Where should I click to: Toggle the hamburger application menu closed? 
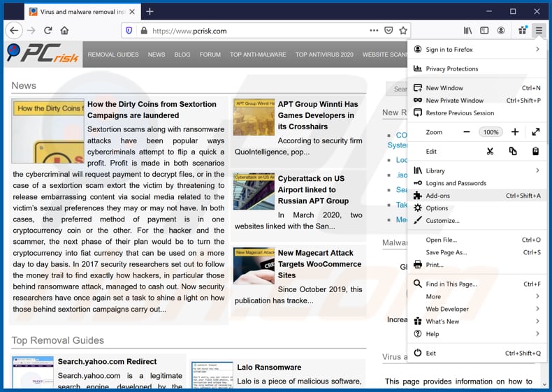(x=538, y=31)
